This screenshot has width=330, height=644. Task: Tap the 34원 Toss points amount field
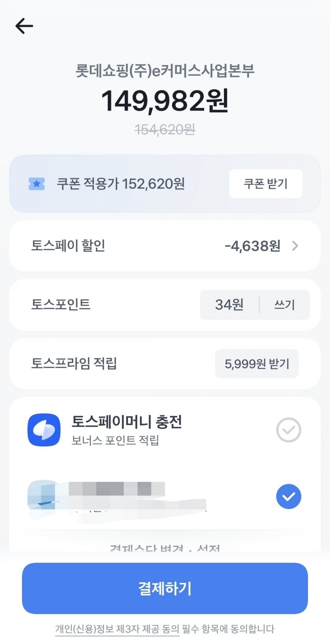[229, 305]
